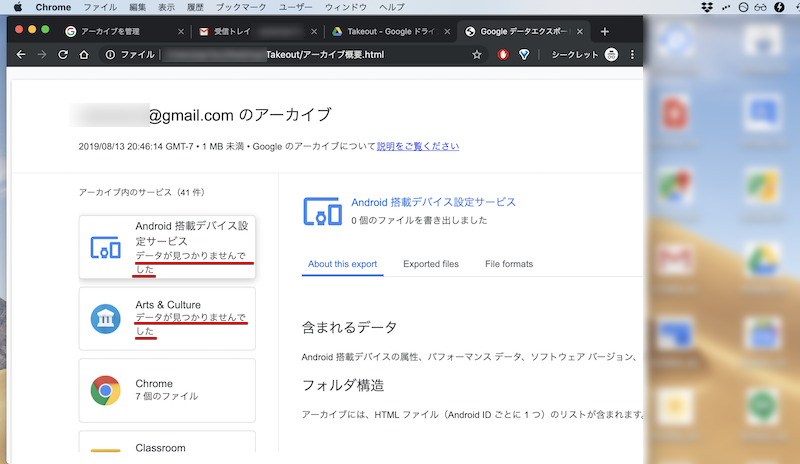The width and height of the screenshot is (800, 464).
Task: Go back using the browser back arrow
Action: point(21,55)
